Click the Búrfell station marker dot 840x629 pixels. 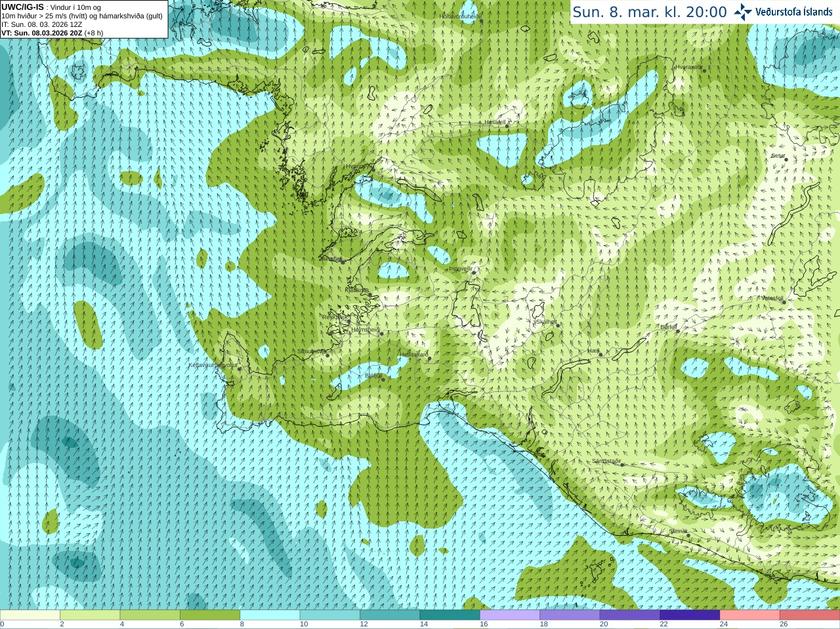point(678,330)
